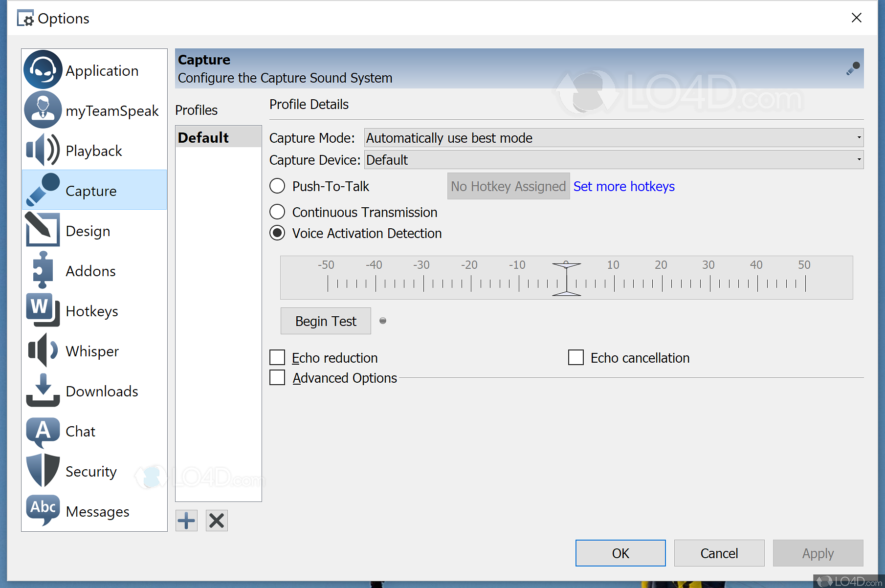Click the Security shield icon

pos(42,471)
